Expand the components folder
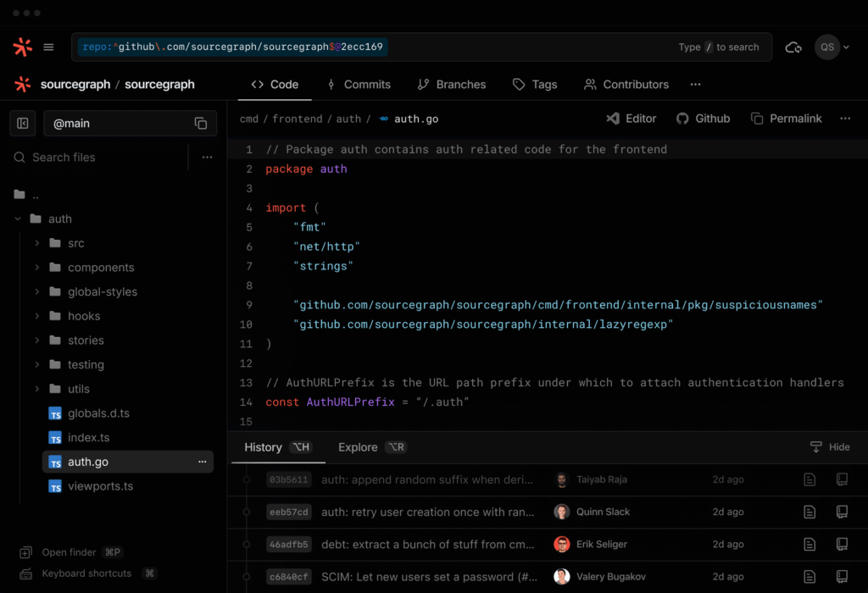Viewport: 868px width, 593px height. coord(37,268)
